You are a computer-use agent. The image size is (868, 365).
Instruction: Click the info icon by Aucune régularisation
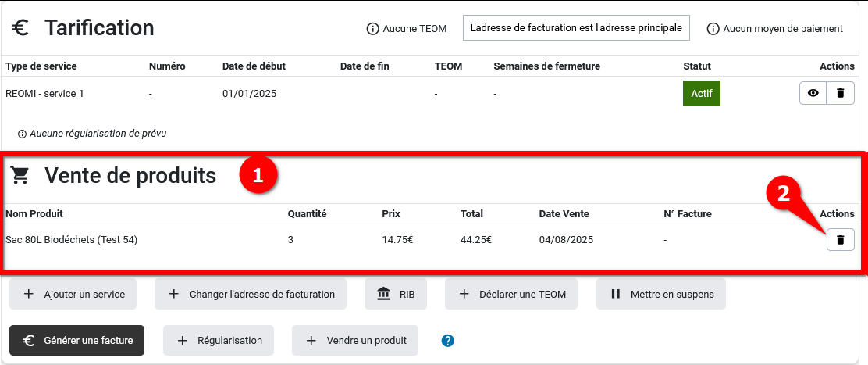pyautogui.click(x=22, y=134)
